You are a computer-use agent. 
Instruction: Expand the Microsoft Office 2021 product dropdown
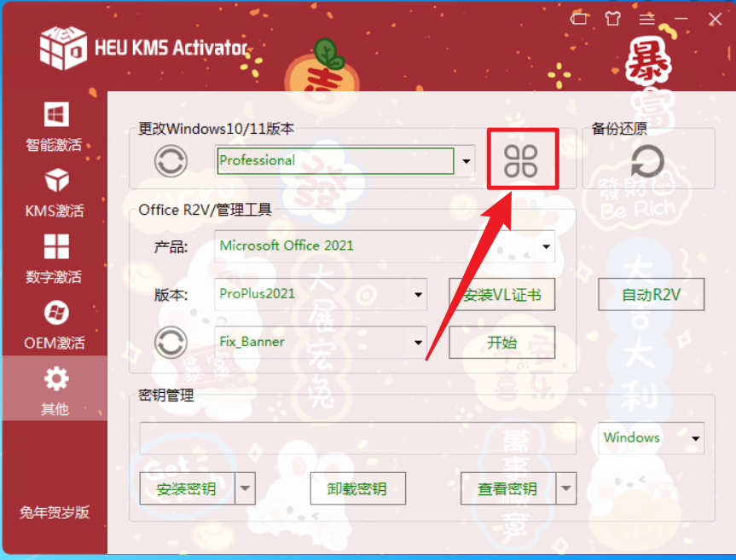point(546,246)
